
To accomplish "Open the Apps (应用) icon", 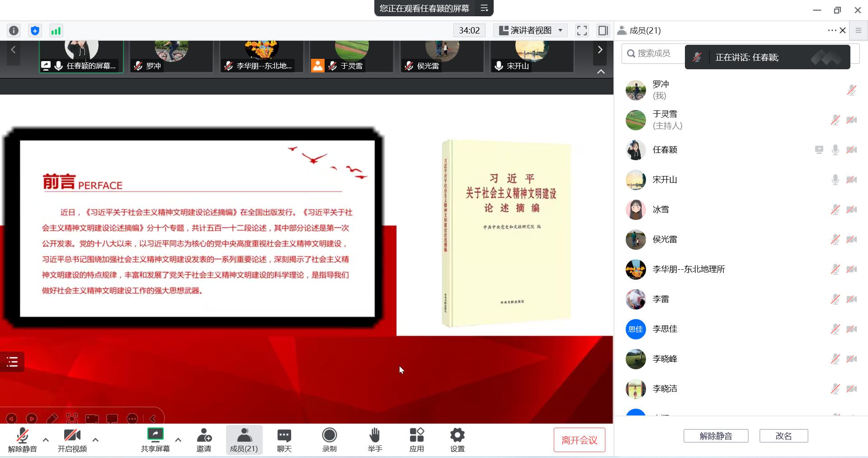I will coord(416,440).
